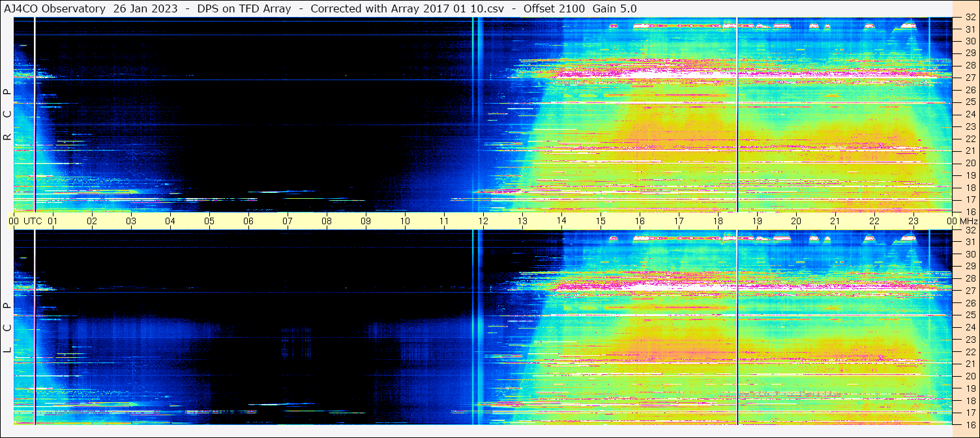Click the 01 hour label on the time axis
This screenshot has height=438, width=980.
click(53, 221)
